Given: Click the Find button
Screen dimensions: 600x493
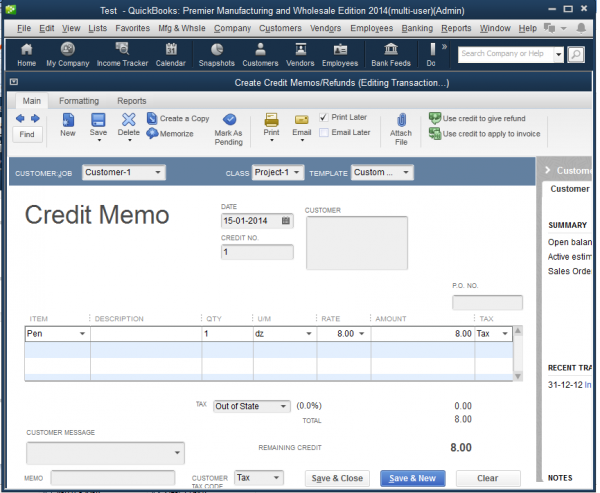Looking at the screenshot, I should click(27, 134).
